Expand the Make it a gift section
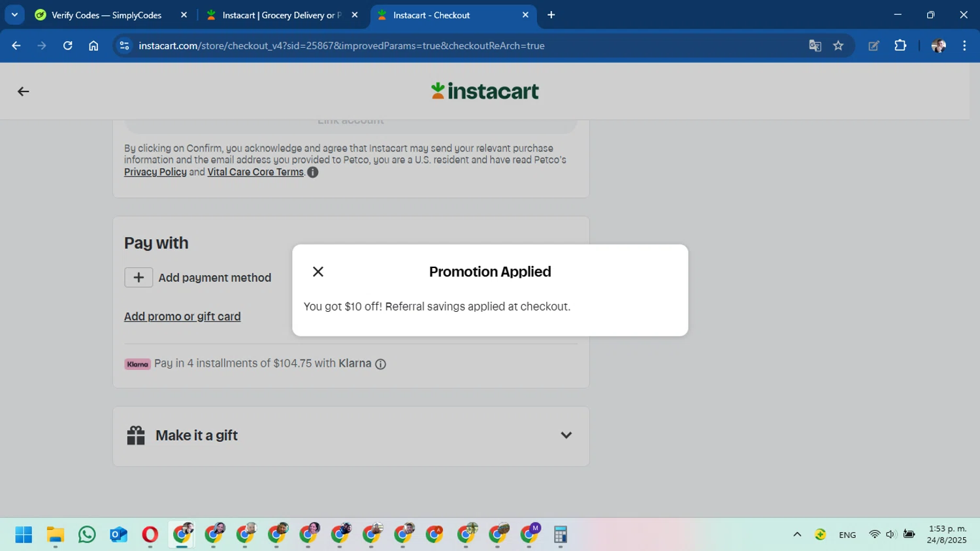980x551 pixels. [x=566, y=435]
